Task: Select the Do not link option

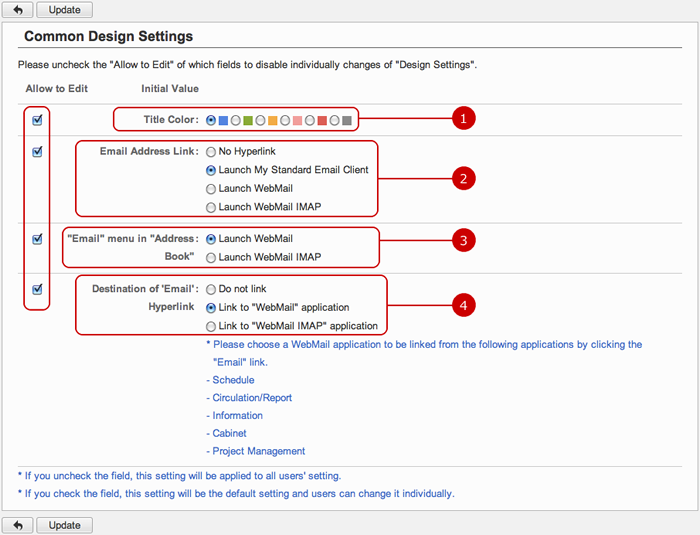Action: pyautogui.click(x=211, y=289)
